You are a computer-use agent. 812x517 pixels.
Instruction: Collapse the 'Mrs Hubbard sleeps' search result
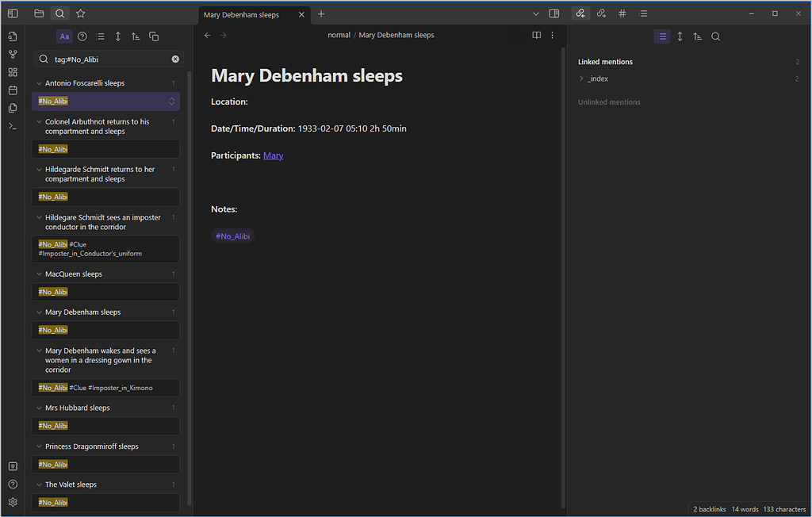(x=37, y=407)
